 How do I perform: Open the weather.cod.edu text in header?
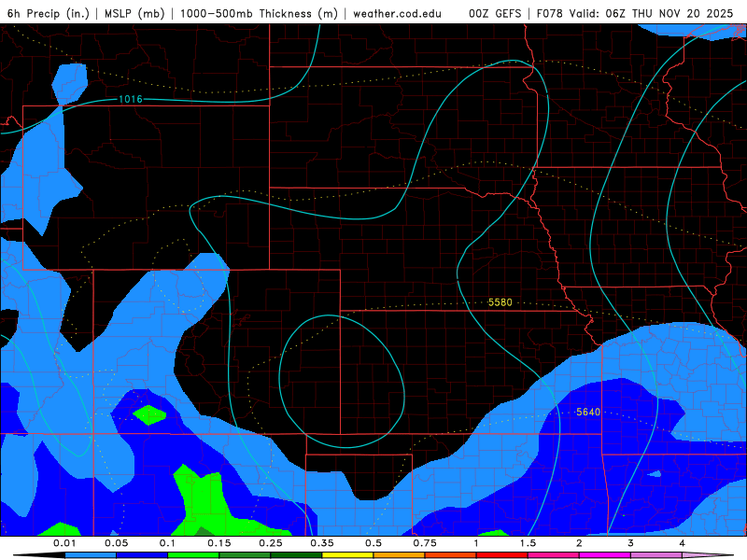(398, 13)
